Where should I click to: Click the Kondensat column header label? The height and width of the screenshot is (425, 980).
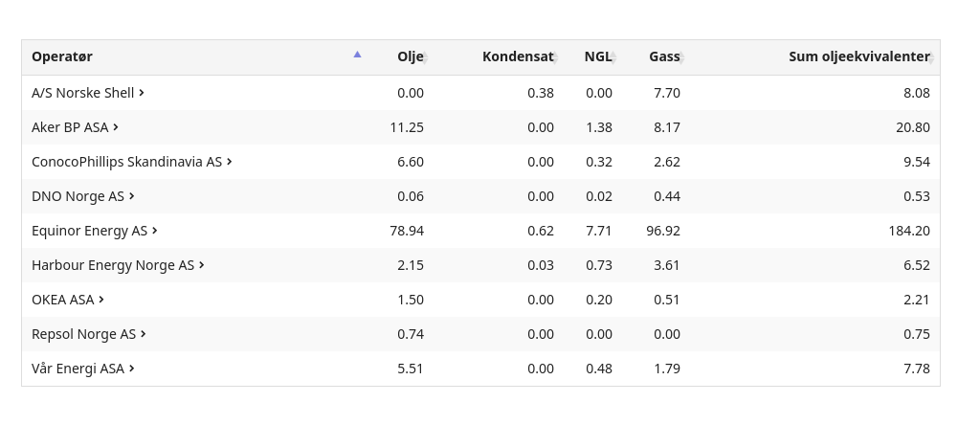click(x=517, y=56)
